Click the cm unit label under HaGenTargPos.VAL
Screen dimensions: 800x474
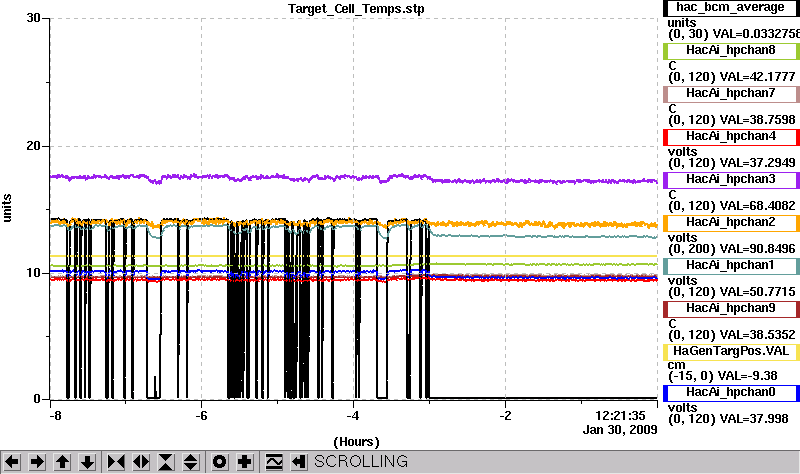[x=676, y=365]
